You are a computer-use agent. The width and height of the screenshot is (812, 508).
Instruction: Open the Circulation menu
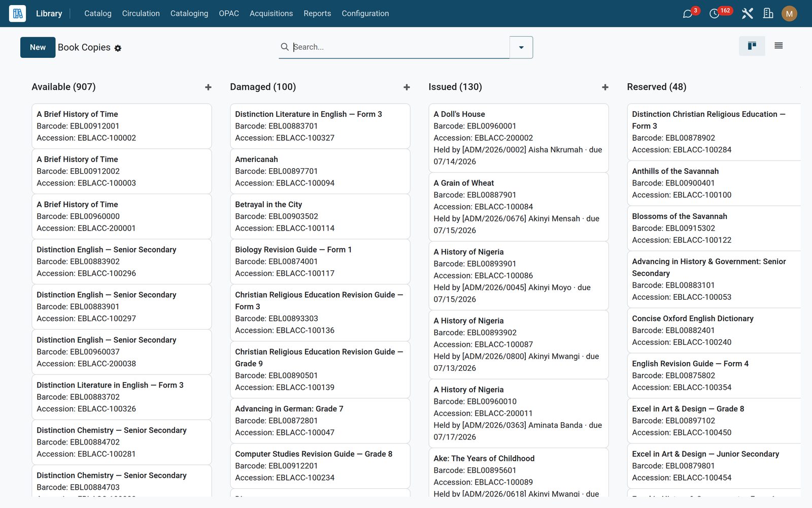tap(141, 14)
